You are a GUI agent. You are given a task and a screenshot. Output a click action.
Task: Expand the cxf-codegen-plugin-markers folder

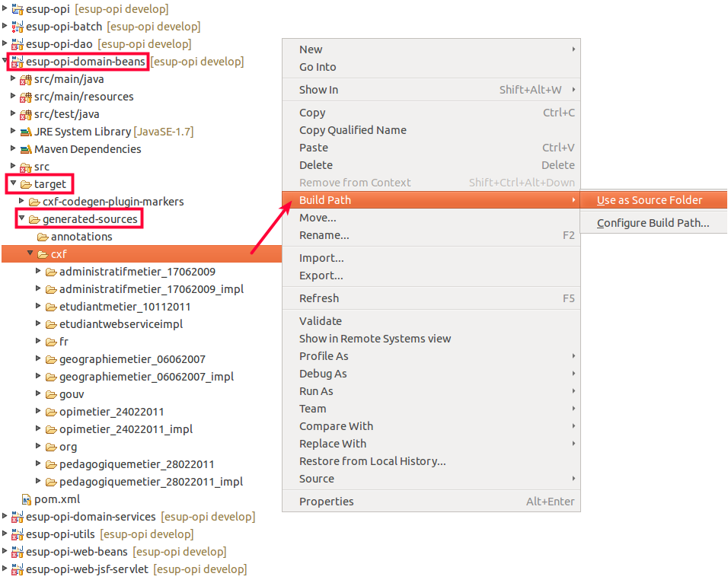coord(21,202)
